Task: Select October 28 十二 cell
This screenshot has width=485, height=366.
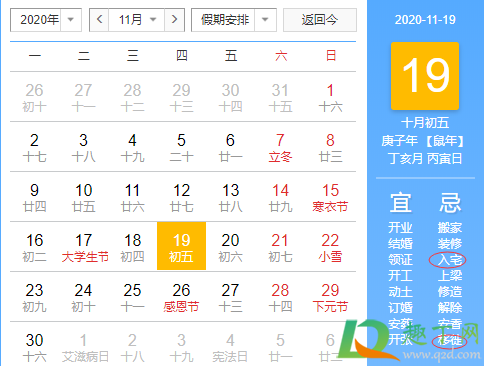Action: (132, 97)
